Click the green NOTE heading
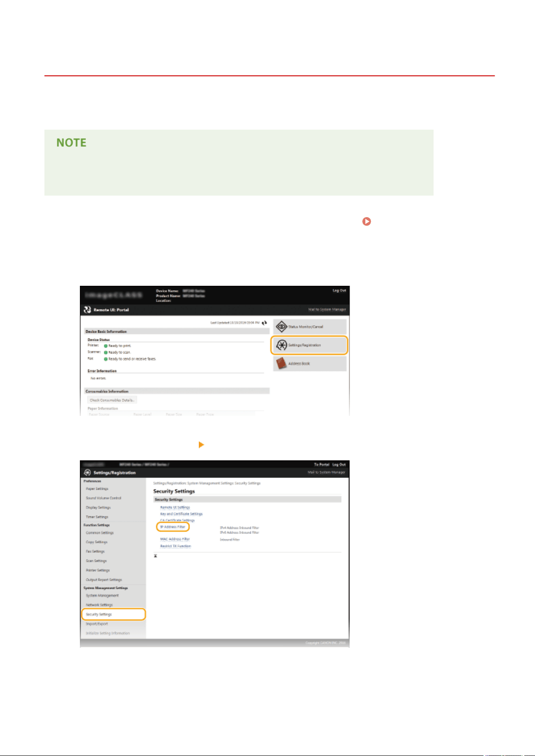Screen dimensions: 535x756 coord(71,143)
